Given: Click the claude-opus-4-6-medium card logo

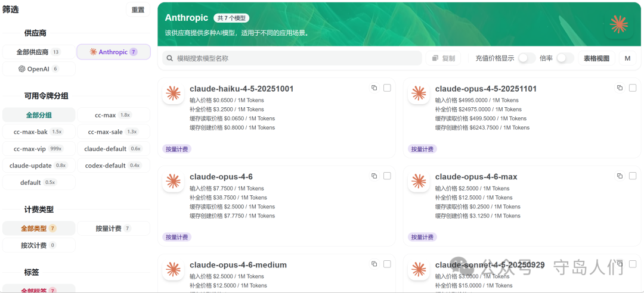Looking at the screenshot, I should click(173, 269).
